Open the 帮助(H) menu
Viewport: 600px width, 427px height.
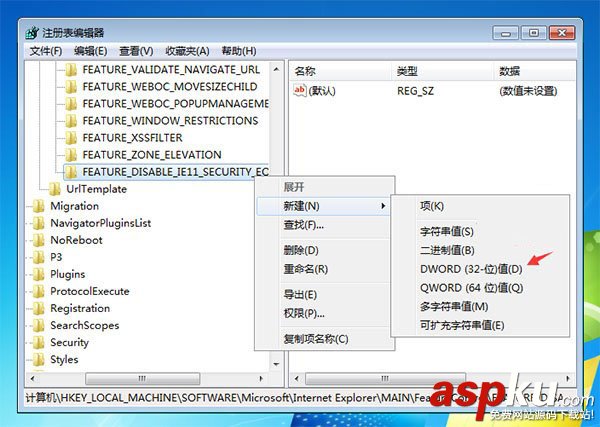point(239,51)
